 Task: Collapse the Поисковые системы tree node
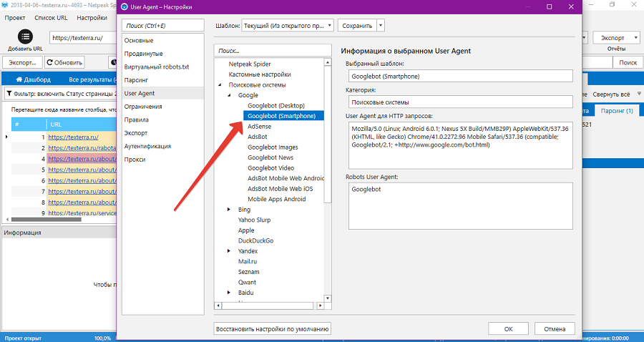click(x=220, y=85)
